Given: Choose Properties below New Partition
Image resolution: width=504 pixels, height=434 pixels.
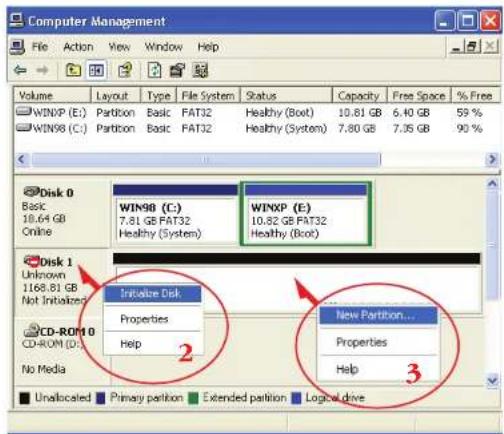Looking at the screenshot, I should pyautogui.click(x=378, y=342).
